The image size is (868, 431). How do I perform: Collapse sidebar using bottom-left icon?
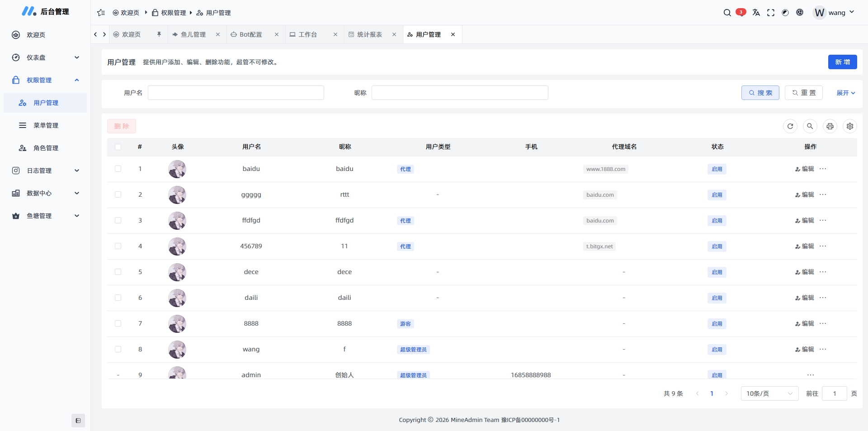pos(78,421)
